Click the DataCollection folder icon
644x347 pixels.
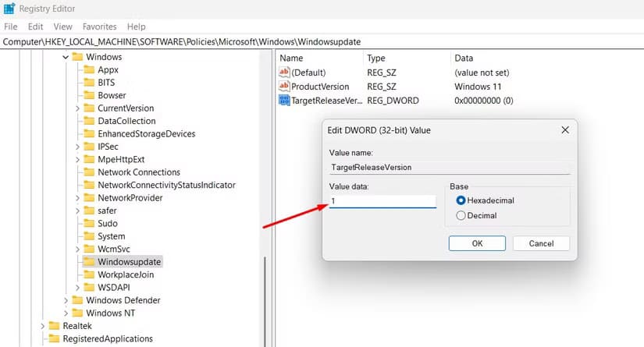click(89, 121)
